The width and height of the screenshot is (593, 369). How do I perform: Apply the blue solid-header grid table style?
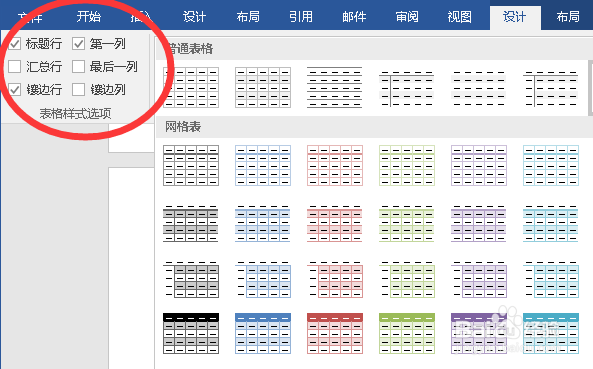[x=263, y=333]
